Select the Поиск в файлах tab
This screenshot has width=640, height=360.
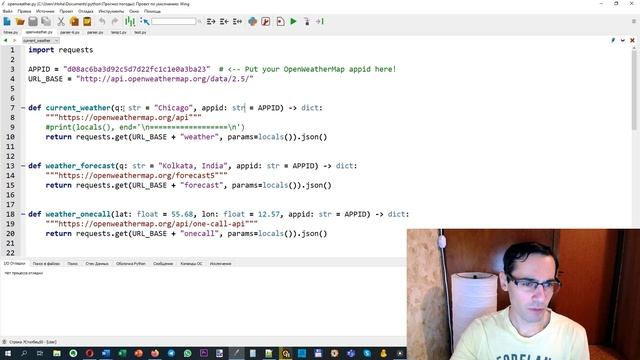(x=46, y=264)
